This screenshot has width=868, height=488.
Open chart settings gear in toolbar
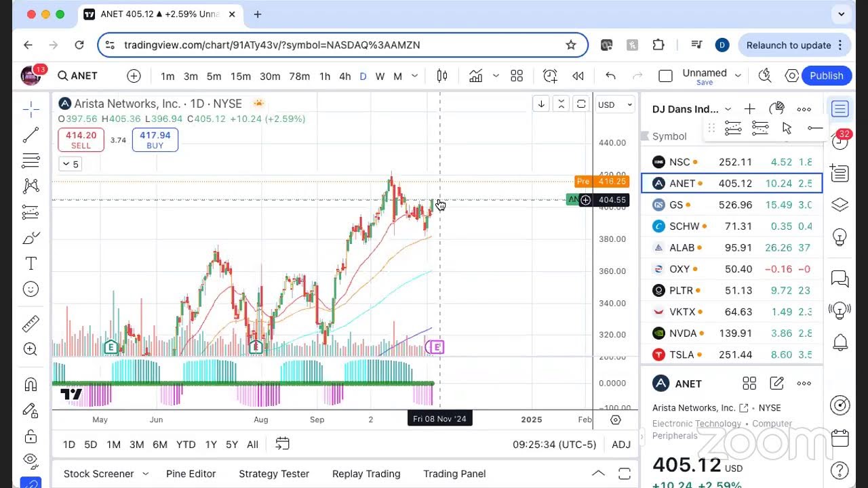coord(792,76)
